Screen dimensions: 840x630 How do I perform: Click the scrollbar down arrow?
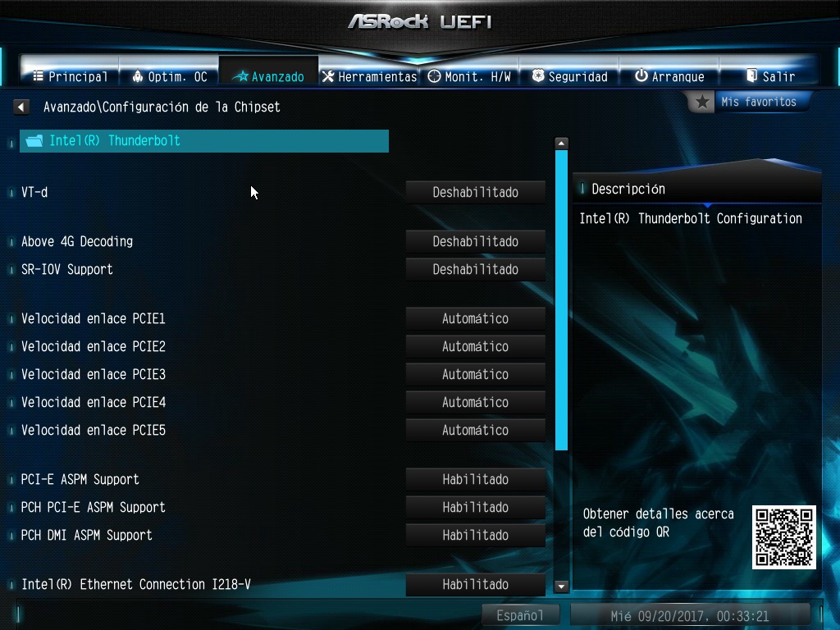(x=561, y=586)
